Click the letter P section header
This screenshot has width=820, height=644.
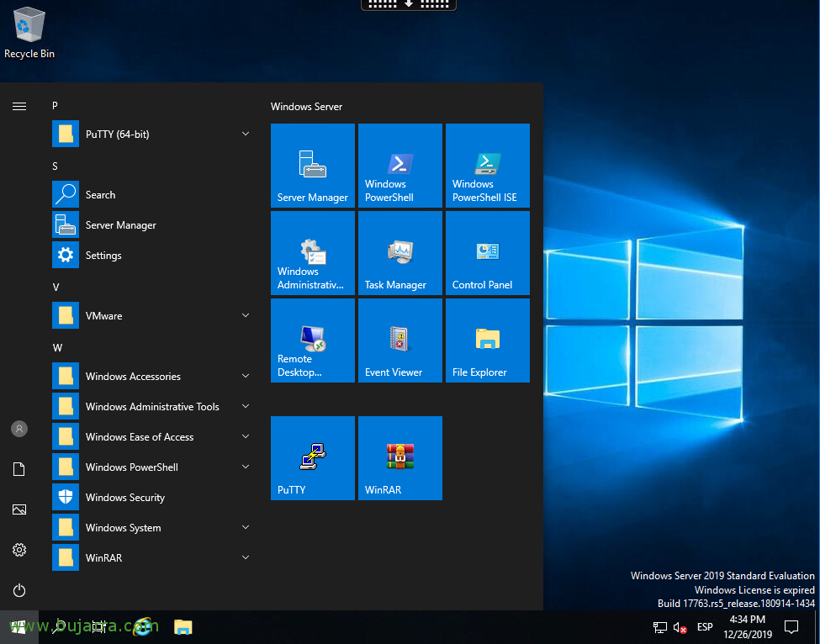pos(55,106)
